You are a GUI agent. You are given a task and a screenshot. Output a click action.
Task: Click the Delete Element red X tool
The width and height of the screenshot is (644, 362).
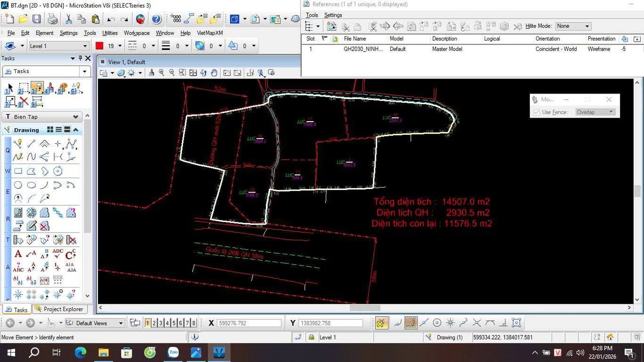click(24, 102)
